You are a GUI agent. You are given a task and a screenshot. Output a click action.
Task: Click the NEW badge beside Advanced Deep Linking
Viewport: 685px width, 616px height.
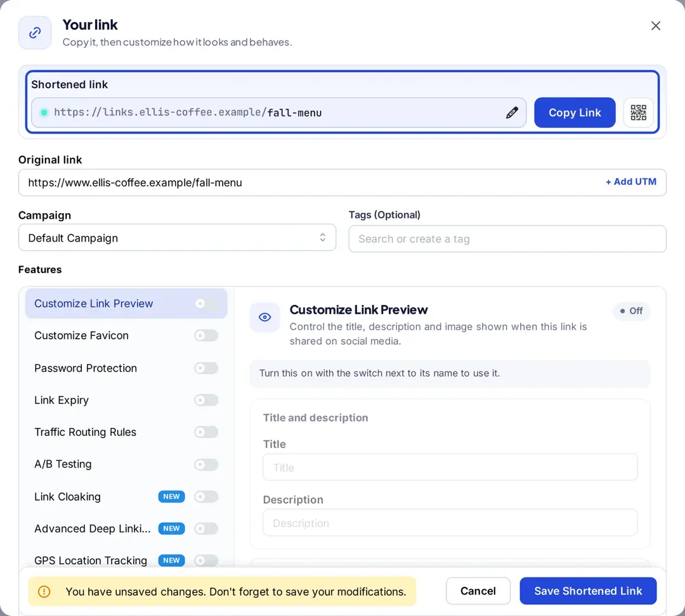(171, 529)
